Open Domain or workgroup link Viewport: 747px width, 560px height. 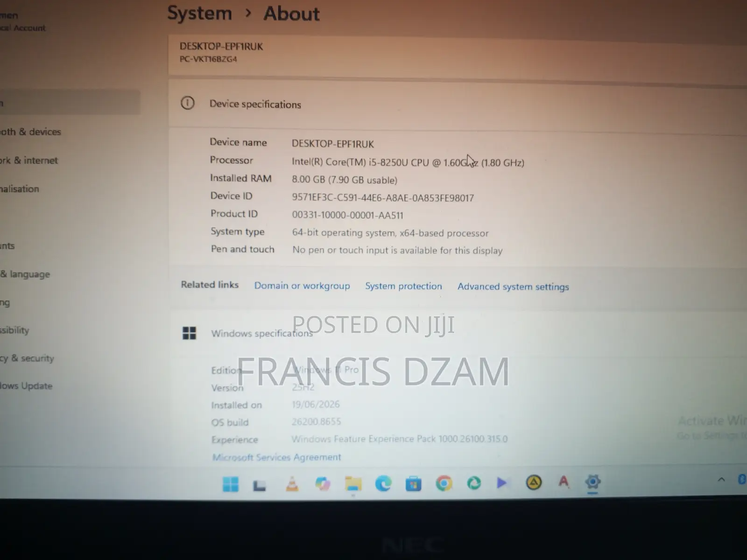pos(302,286)
